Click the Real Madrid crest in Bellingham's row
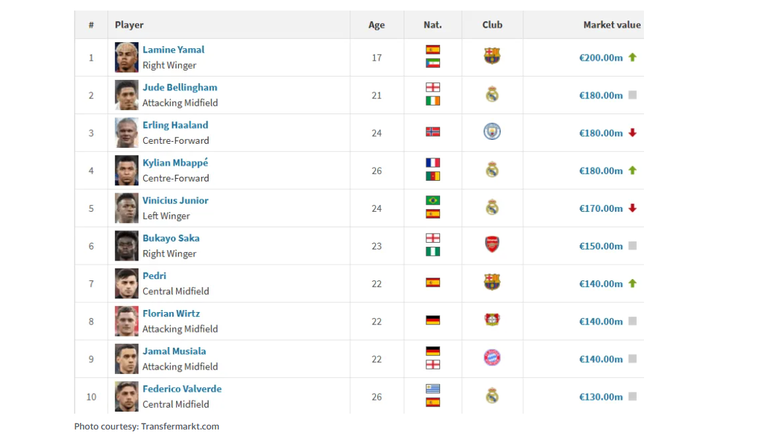 (x=492, y=95)
